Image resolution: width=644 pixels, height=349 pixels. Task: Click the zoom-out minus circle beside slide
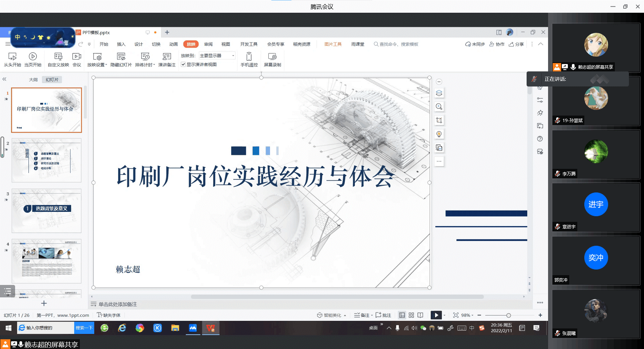[439, 82]
